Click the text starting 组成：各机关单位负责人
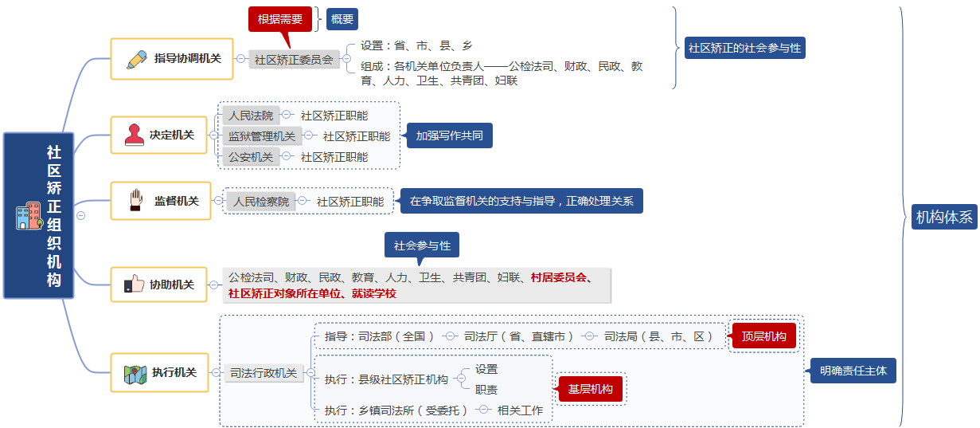This screenshot has height=428, width=980. click(x=502, y=73)
